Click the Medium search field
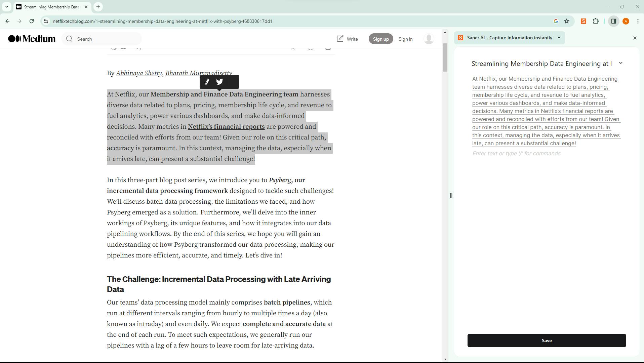This screenshot has height=363, width=644. click(102, 39)
